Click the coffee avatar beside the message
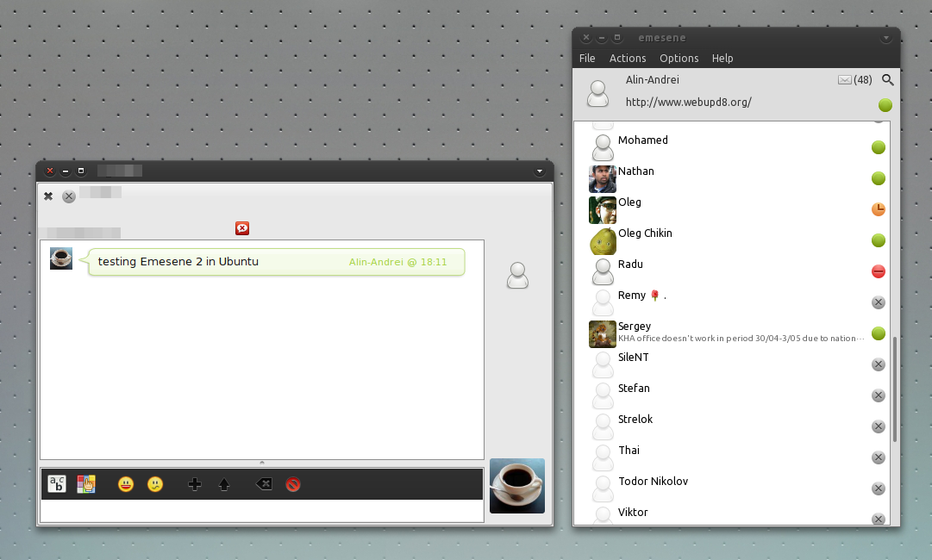 tap(61, 258)
